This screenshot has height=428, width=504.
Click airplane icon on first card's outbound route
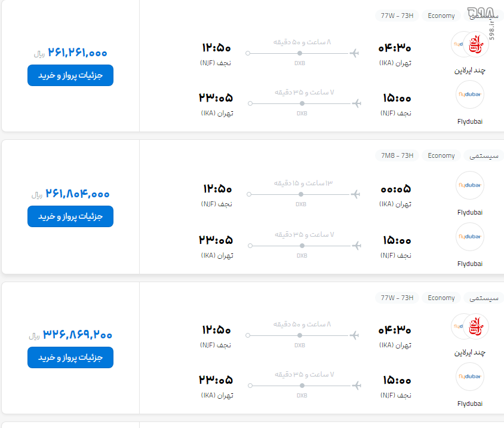354,53
